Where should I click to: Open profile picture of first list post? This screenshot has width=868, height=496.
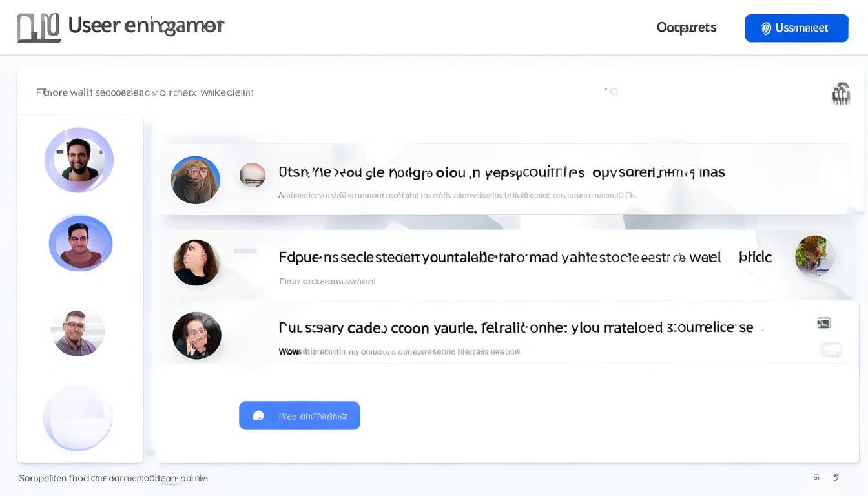[195, 180]
